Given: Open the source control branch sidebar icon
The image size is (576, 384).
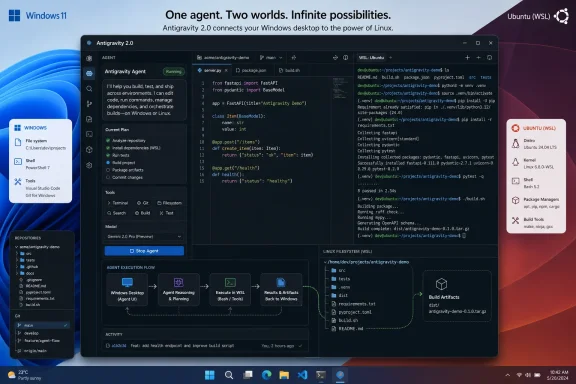Looking at the screenshot, I should tap(89, 104).
